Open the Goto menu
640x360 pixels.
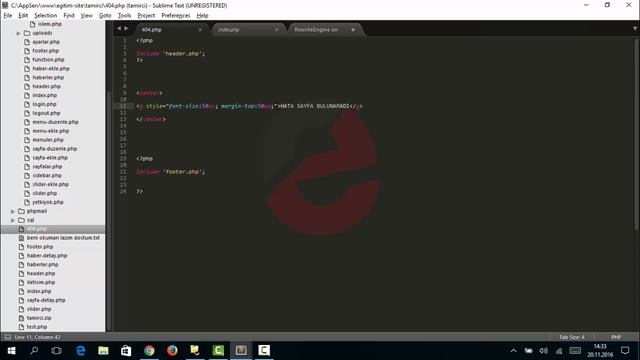[x=105, y=16]
